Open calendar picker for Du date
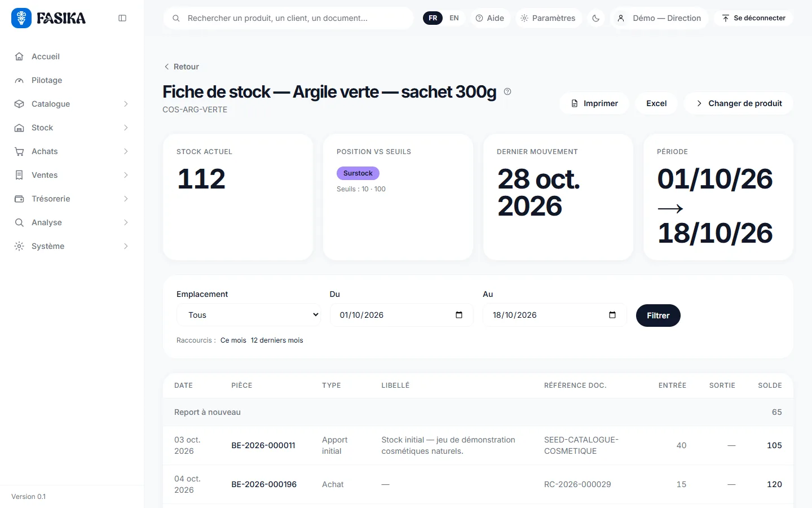Image resolution: width=812 pixels, height=508 pixels. pyautogui.click(x=459, y=315)
